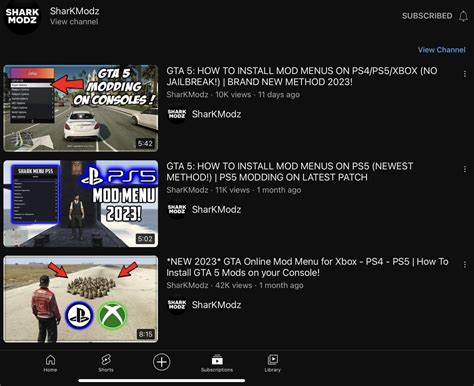Viewport: 474px width, 386px height.
Task: Open the SharkModz channel avatar in header
Action: click(22, 17)
